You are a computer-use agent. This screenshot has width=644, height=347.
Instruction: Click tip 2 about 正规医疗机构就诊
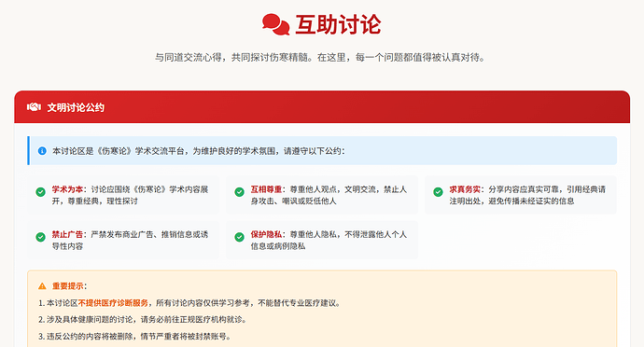click(x=143, y=320)
